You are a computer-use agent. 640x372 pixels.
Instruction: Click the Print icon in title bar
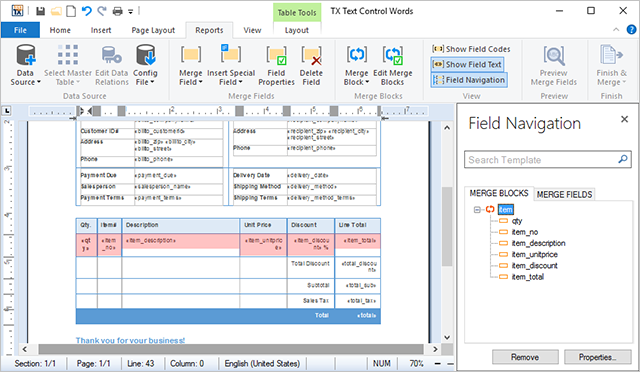tap(118, 11)
